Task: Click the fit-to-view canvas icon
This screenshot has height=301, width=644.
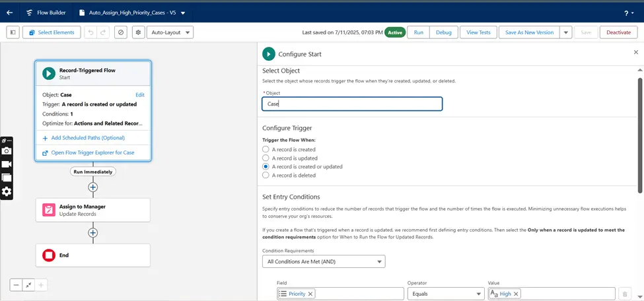Action: coord(28,285)
